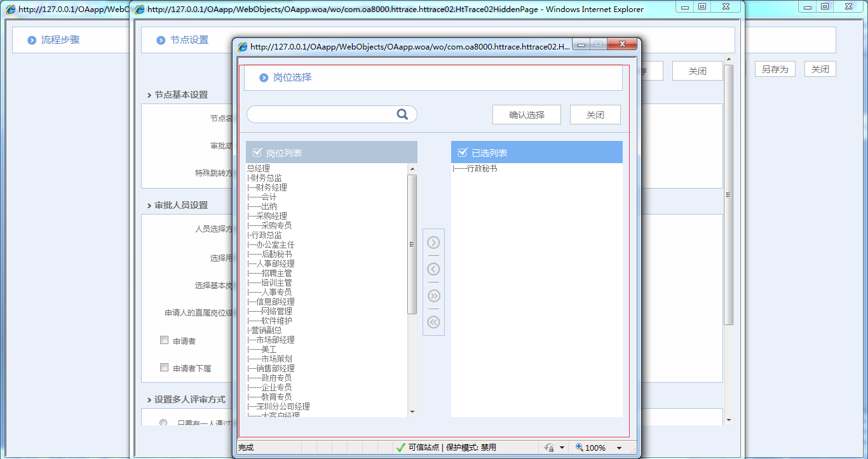Enable the 申请者 checkbox
Image resolution: width=868 pixels, height=459 pixels.
click(164, 340)
